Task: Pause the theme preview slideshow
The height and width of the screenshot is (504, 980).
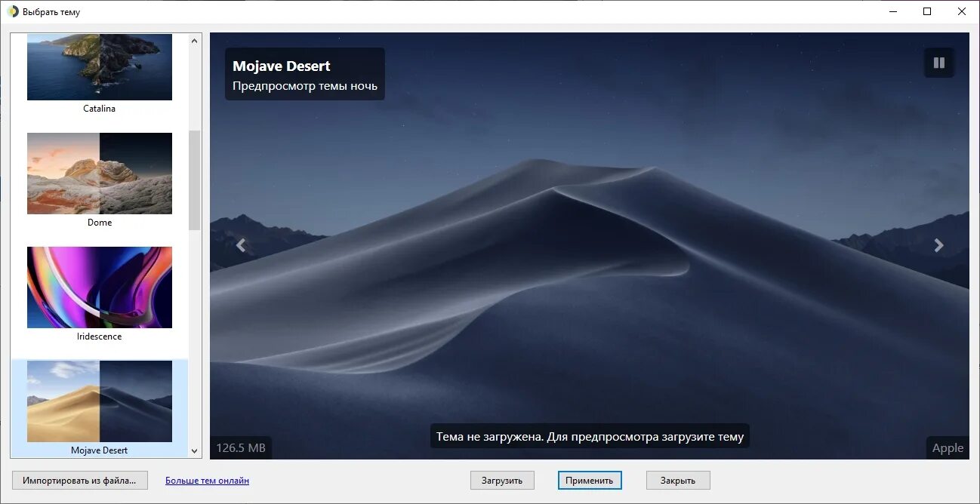Action: point(939,63)
